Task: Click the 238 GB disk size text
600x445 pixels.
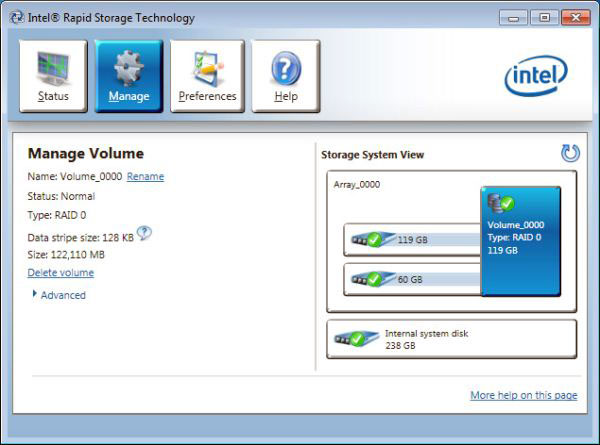Action: point(400,346)
